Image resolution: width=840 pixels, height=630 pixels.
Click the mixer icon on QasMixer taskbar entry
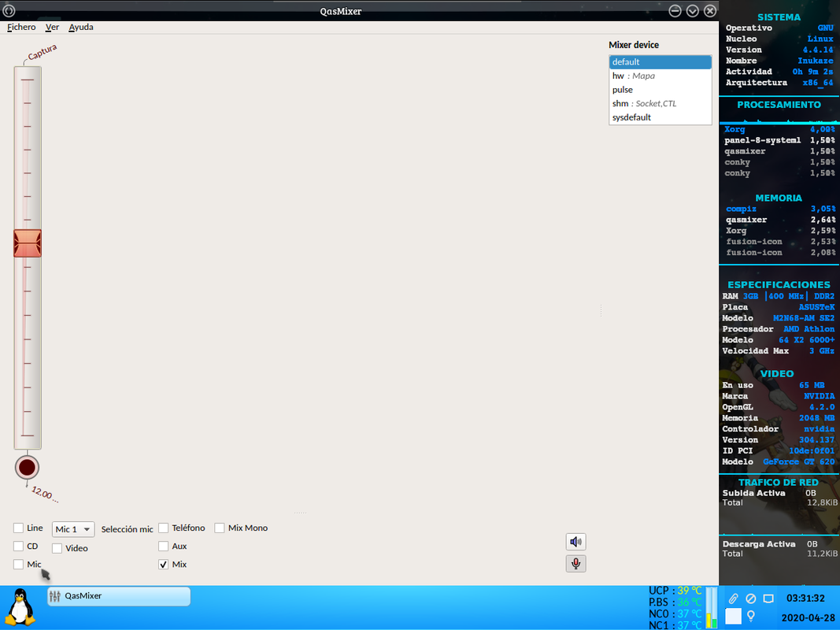(54, 595)
